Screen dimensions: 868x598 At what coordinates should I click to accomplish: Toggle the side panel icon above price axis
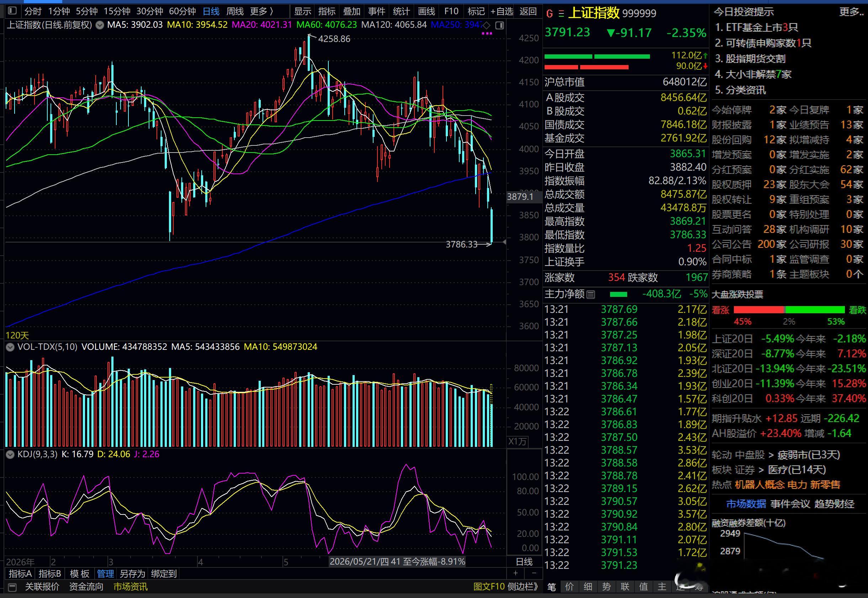pyautogui.click(x=499, y=25)
